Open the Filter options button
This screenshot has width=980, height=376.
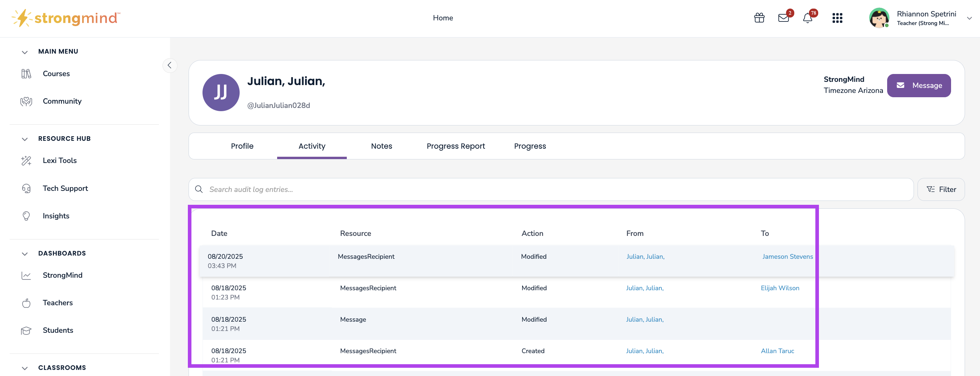[x=941, y=189]
